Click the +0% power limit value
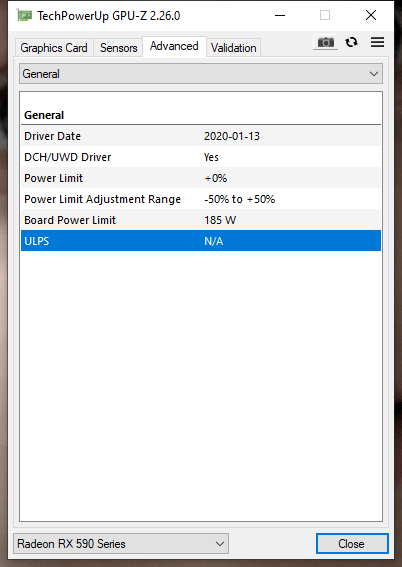Viewport: 402px width, 567px height. tap(215, 178)
